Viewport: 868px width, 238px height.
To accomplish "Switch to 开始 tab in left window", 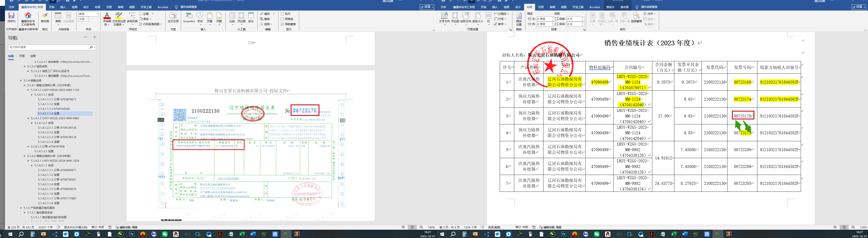I will click(52, 7).
